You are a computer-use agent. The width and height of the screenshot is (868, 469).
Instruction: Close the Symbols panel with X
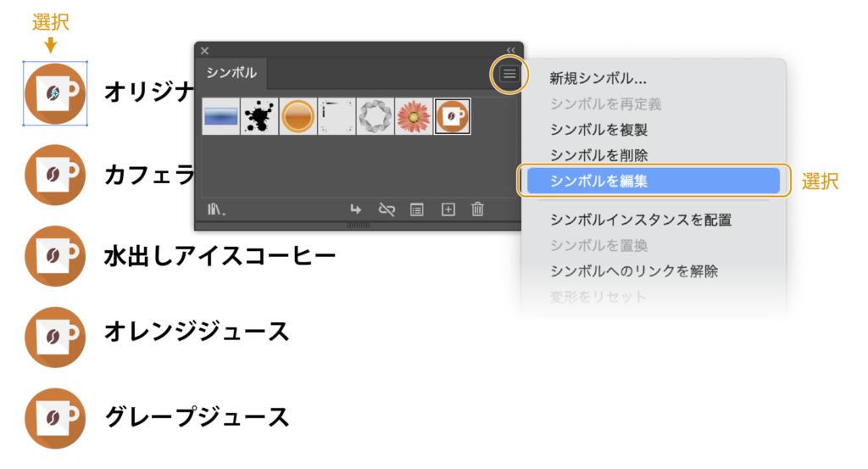pos(205,50)
